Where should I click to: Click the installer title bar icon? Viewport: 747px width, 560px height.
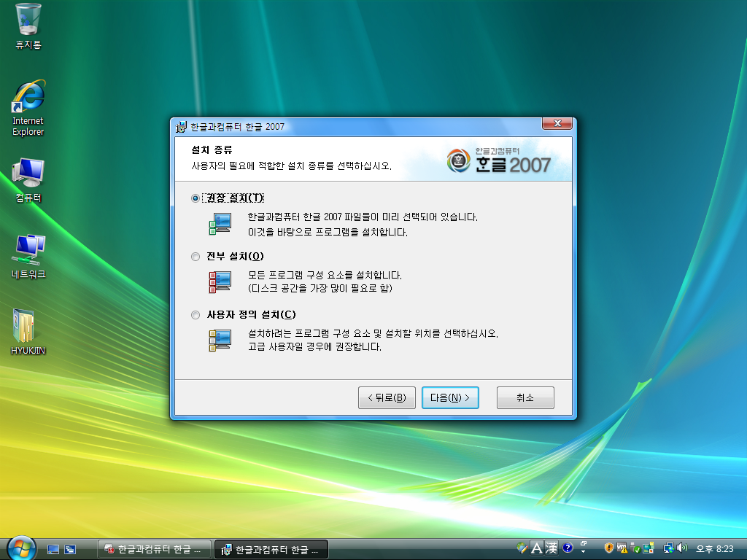181,127
